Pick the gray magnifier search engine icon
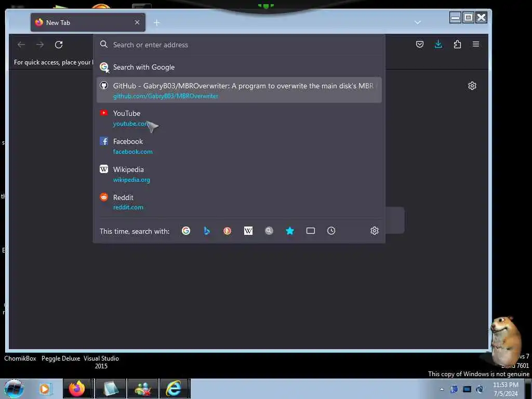Screen dimensions: 532x399 click(x=269, y=231)
